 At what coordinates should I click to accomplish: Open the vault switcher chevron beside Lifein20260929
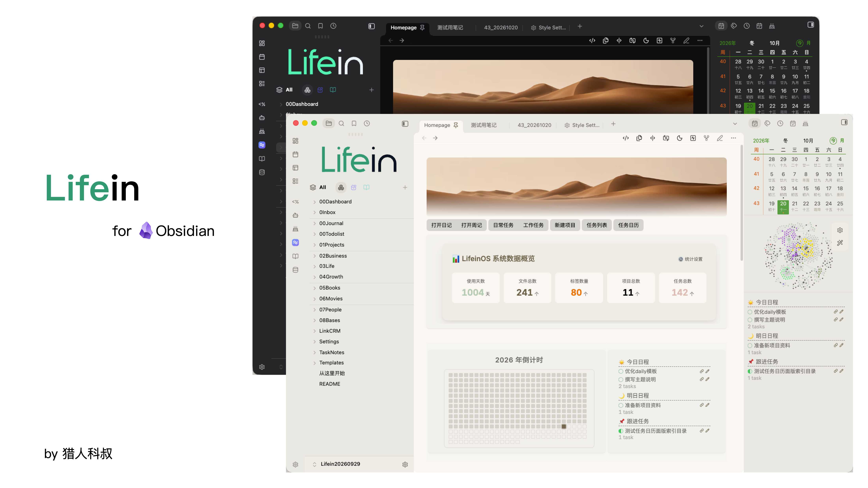click(314, 464)
